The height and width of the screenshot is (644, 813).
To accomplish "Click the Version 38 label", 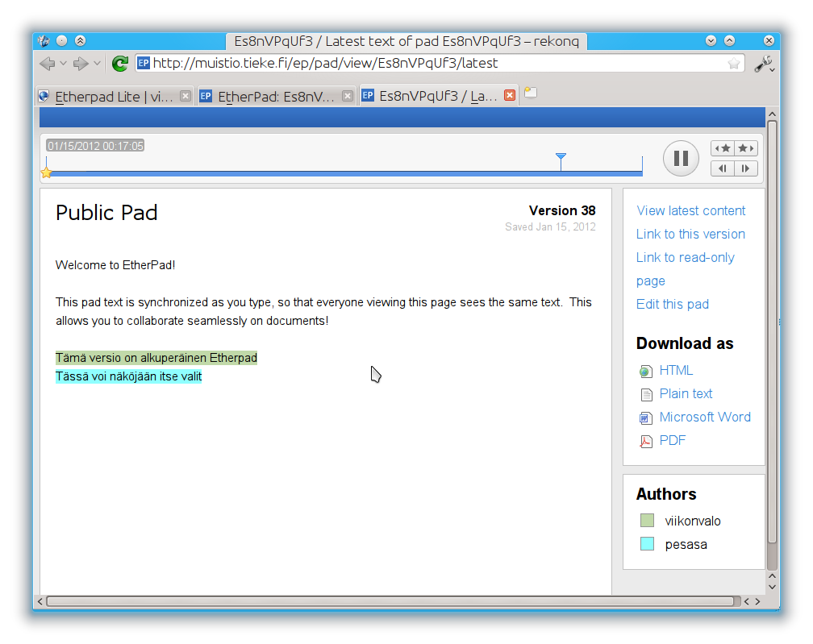I will pyautogui.click(x=562, y=210).
